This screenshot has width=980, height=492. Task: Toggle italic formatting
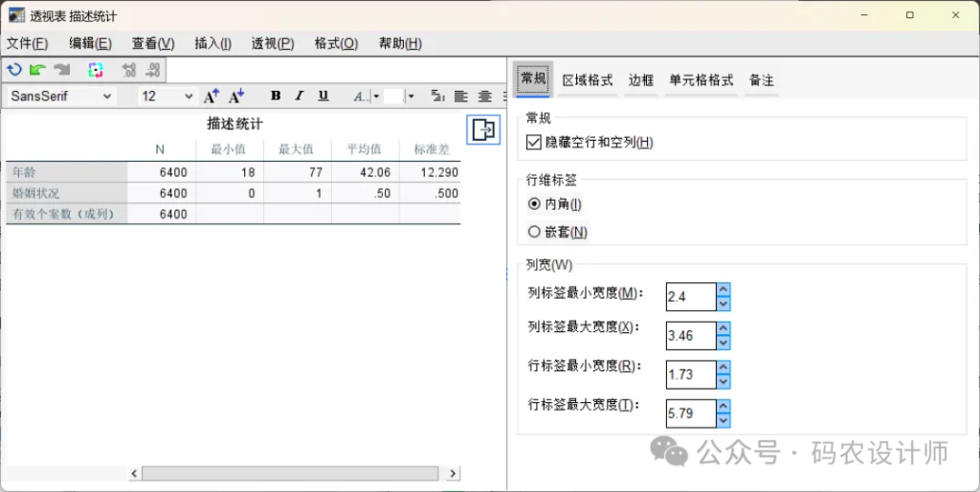[300, 96]
